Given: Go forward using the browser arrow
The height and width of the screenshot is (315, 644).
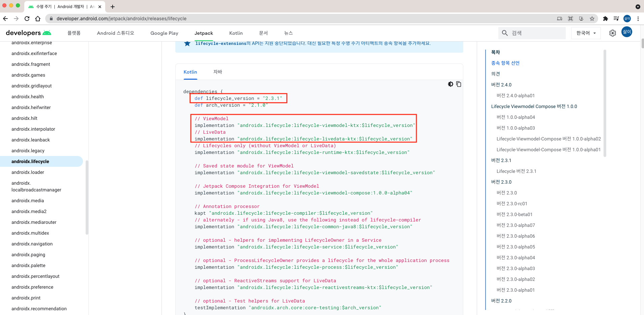Looking at the screenshot, I should tap(16, 19).
